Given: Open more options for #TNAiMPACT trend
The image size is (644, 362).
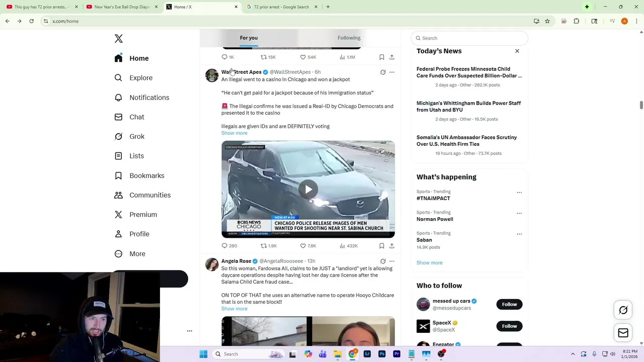Looking at the screenshot, I should (x=519, y=193).
